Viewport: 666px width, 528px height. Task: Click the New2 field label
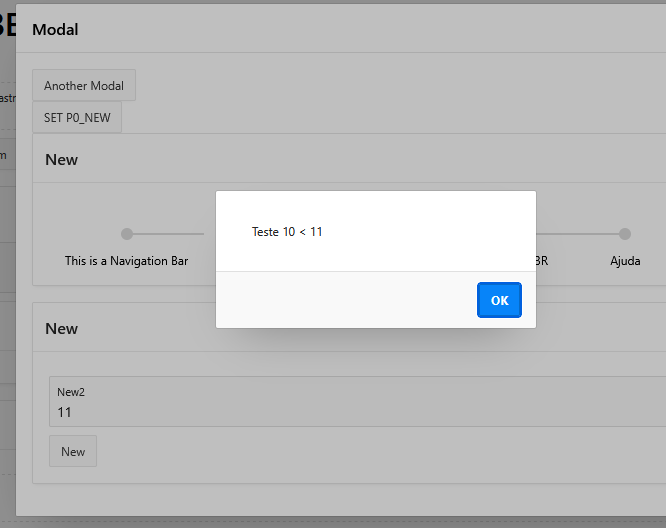tap(71, 392)
